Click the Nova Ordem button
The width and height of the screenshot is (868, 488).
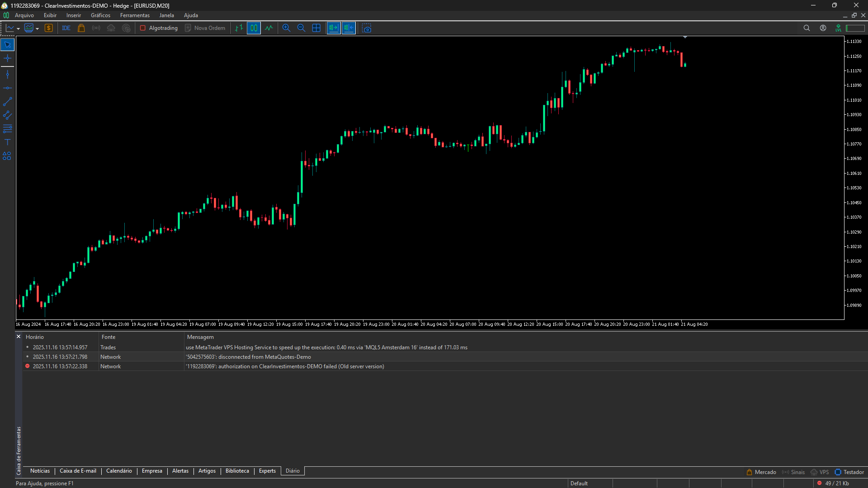pos(205,28)
